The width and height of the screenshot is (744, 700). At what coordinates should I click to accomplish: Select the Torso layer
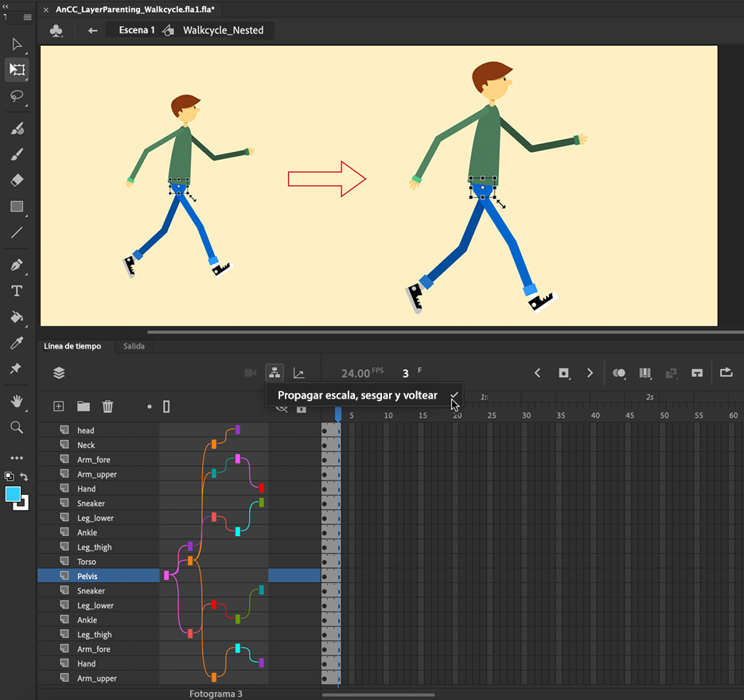[86, 562]
